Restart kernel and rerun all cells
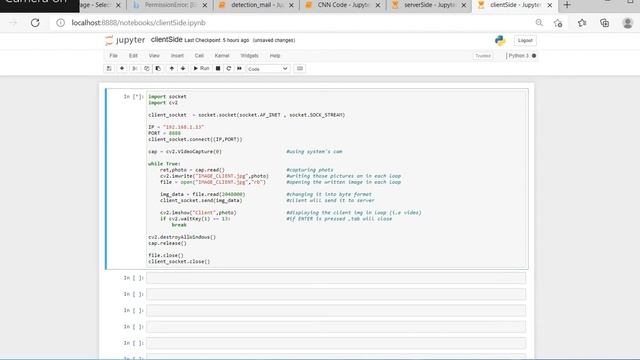Screen dimensions: 640x360 pos(240,69)
